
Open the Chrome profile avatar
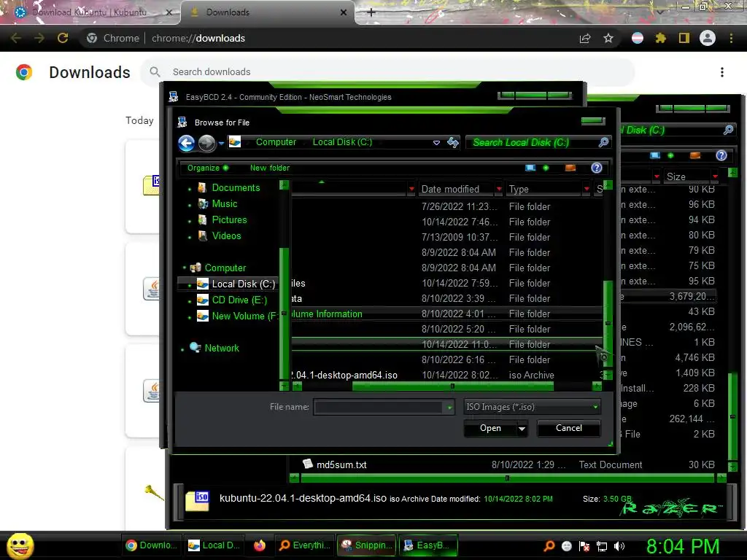(x=708, y=38)
